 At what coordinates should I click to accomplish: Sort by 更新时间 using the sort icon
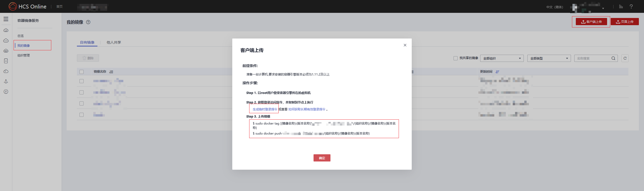[497, 72]
